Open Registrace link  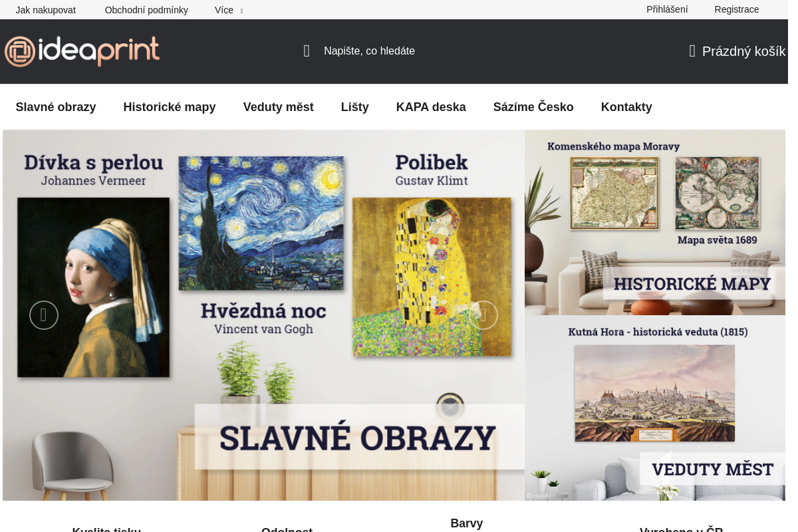[x=737, y=9]
